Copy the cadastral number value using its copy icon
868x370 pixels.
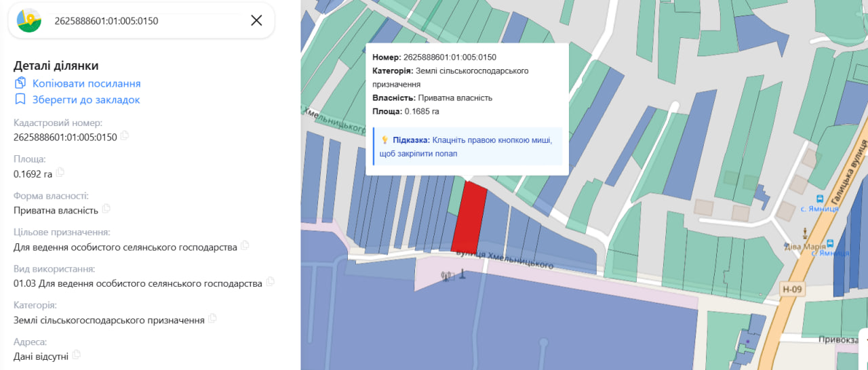coord(125,136)
